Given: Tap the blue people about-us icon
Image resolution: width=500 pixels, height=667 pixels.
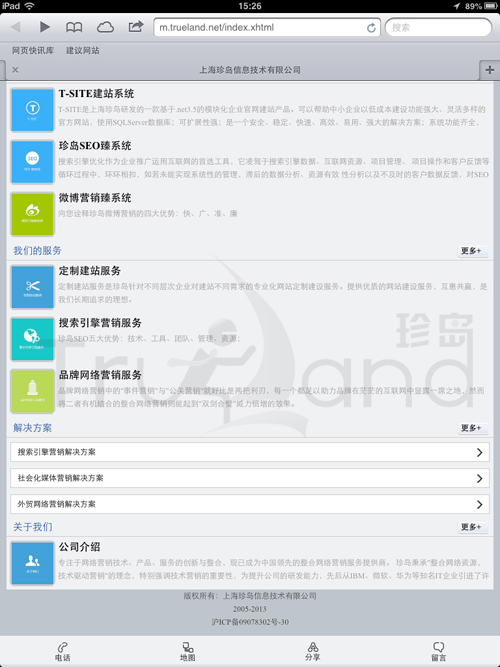Looking at the screenshot, I should point(32,563).
